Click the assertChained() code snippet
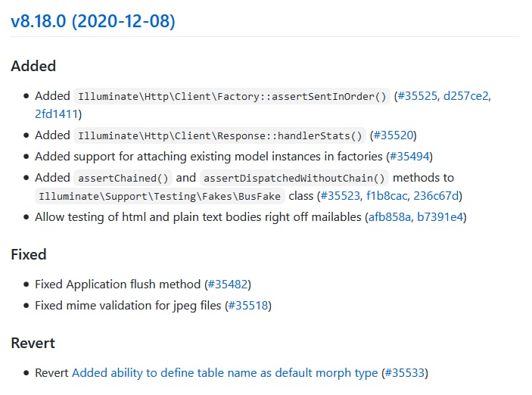Viewport: 532px width, 395px height. coord(123,178)
